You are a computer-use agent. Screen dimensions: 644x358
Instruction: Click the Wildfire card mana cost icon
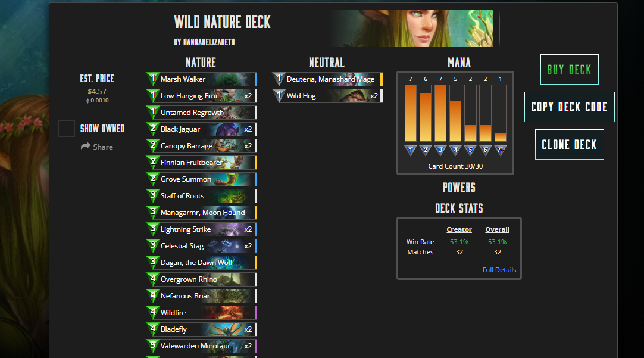153,313
